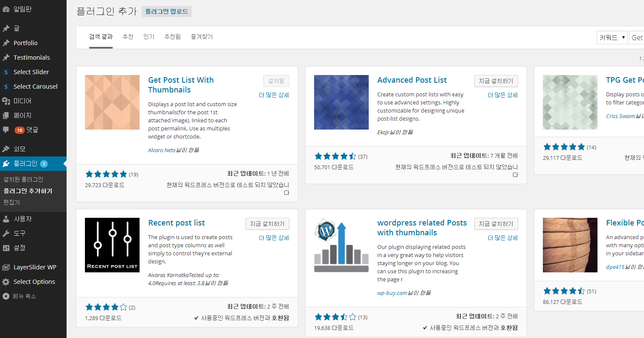The image size is (644, 338).
Task: Install Recent post list with 지금 설치하기
Action: pos(267,224)
